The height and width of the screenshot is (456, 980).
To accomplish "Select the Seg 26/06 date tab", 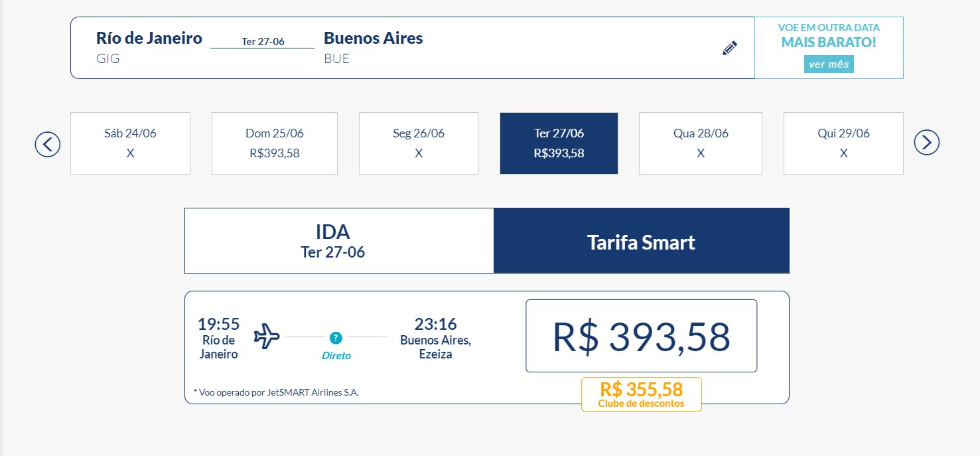I will pyautogui.click(x=419, y=143).
